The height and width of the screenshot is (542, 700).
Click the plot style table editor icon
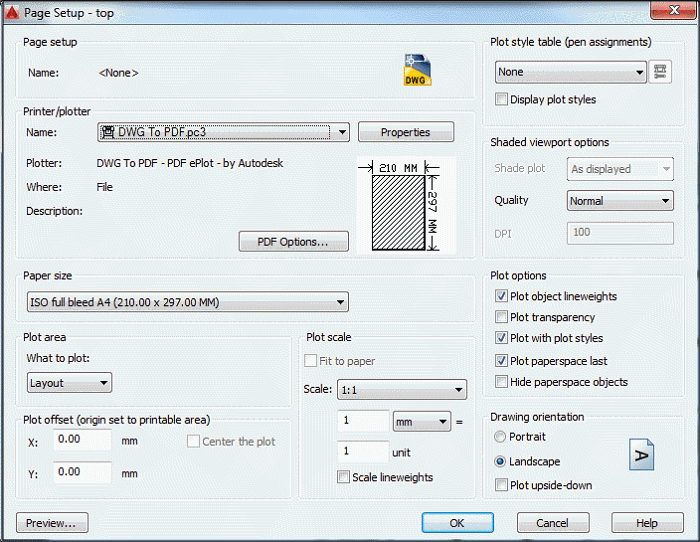click(x=661, y=72)
